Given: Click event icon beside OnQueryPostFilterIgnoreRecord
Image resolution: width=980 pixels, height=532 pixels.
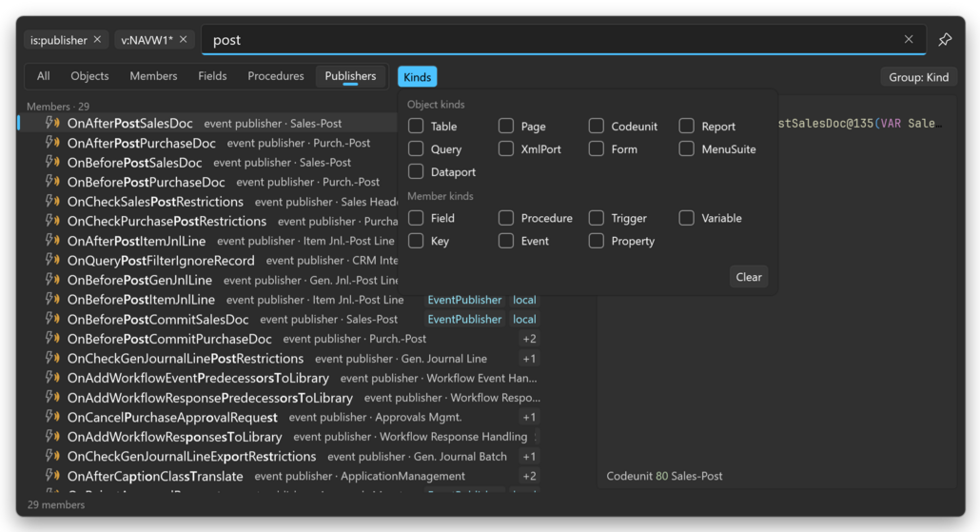Looking at the screenshot, I should (52, 260).
